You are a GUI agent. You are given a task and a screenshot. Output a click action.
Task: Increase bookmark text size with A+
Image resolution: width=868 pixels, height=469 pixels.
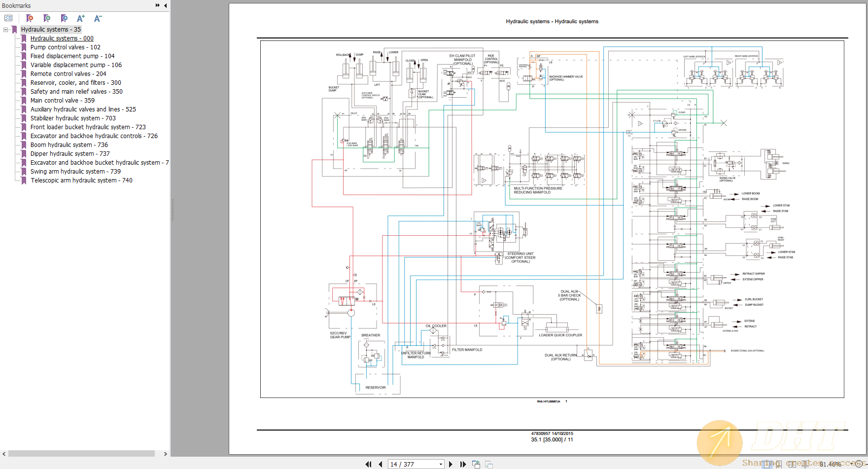[80, 18]
